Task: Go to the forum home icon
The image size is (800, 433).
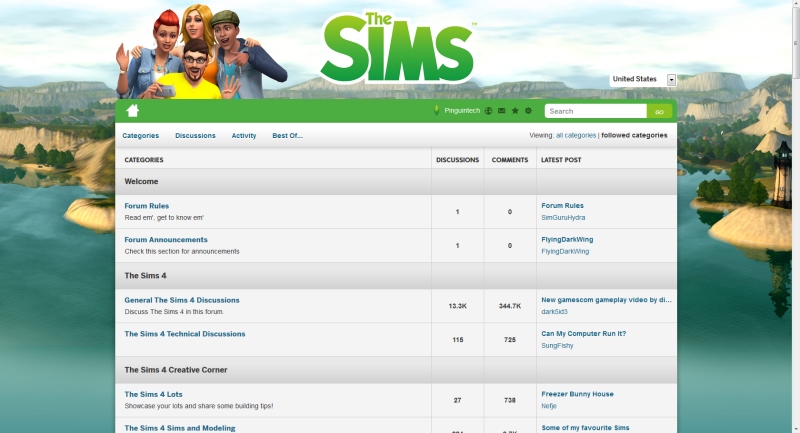Action: [x=133, y=111]
